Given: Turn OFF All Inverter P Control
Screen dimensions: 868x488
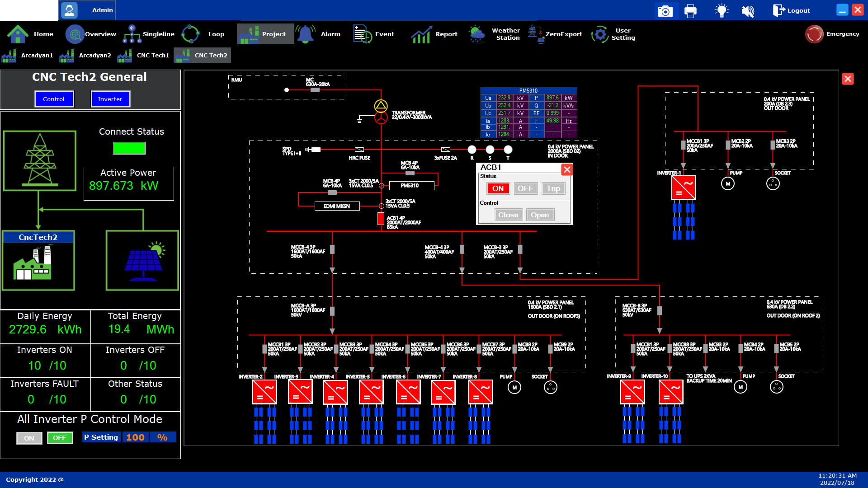Looking at the screenshot, I should (x=60, y=438).
